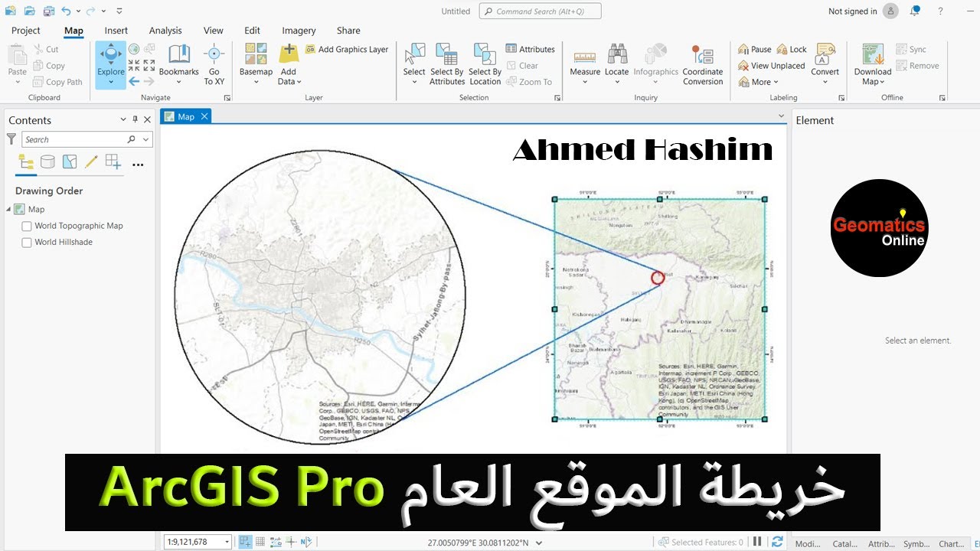Open Select By Attributes

(x=447, y=64)
